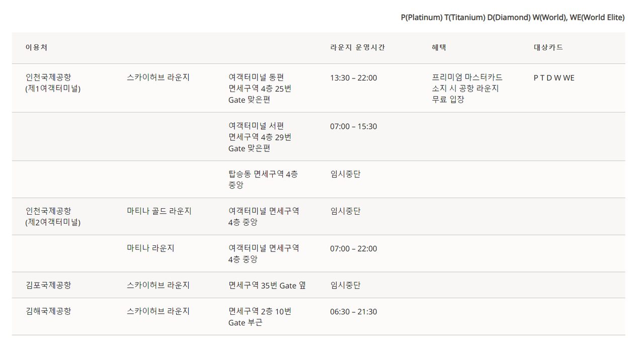
Task: Click the 김포국제공항 row label
Action: click(x=48, y=285)
